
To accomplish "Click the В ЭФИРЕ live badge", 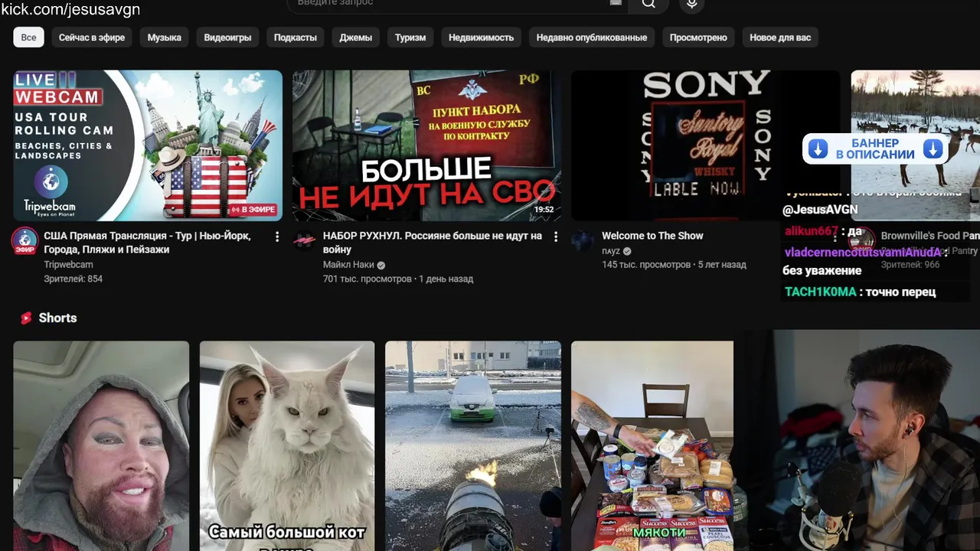I will tap(253, 210).
